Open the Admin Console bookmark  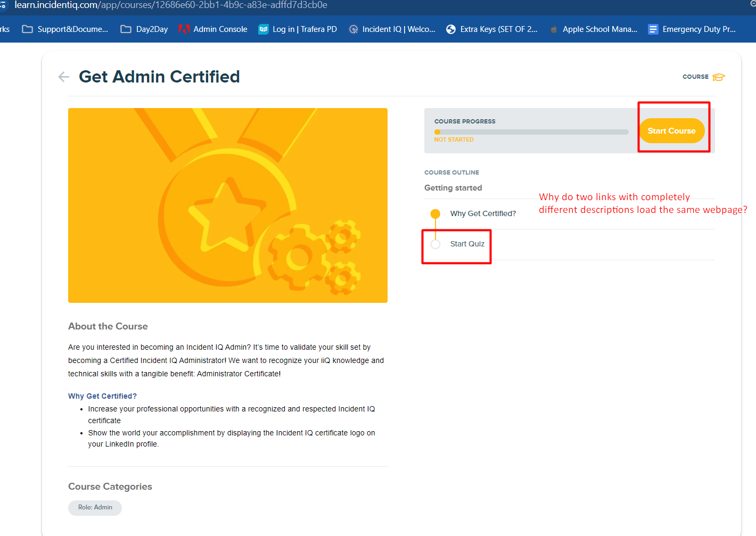(213, 29)
